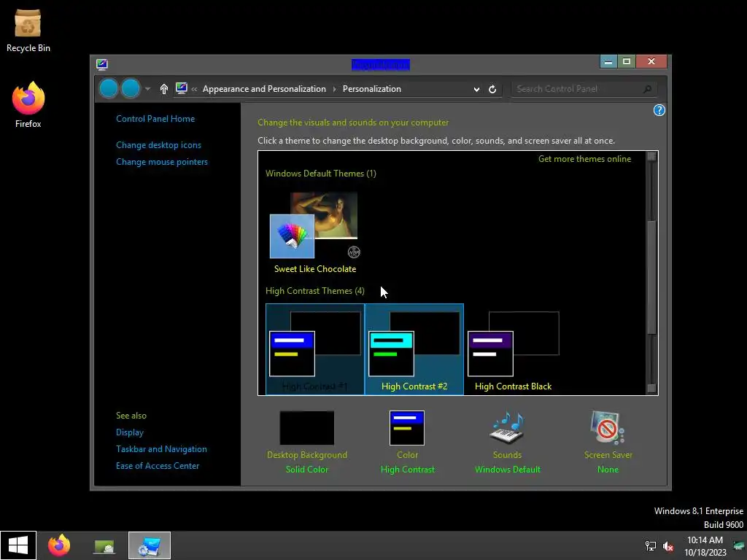This screenshot has width=747, height=560.
Task: Open Desktop Background settings
Action: pos(307,442)
